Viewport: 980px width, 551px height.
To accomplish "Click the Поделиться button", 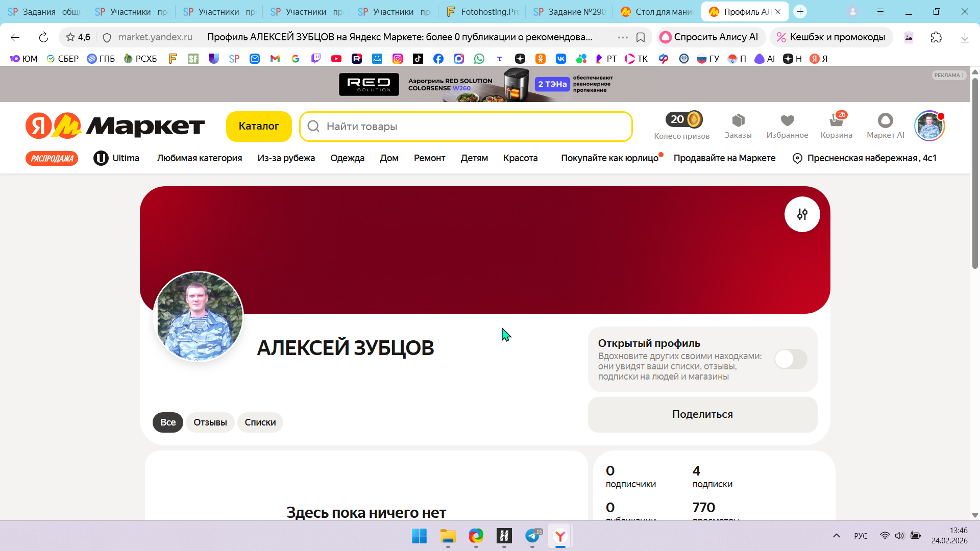I will pos(702,414).
